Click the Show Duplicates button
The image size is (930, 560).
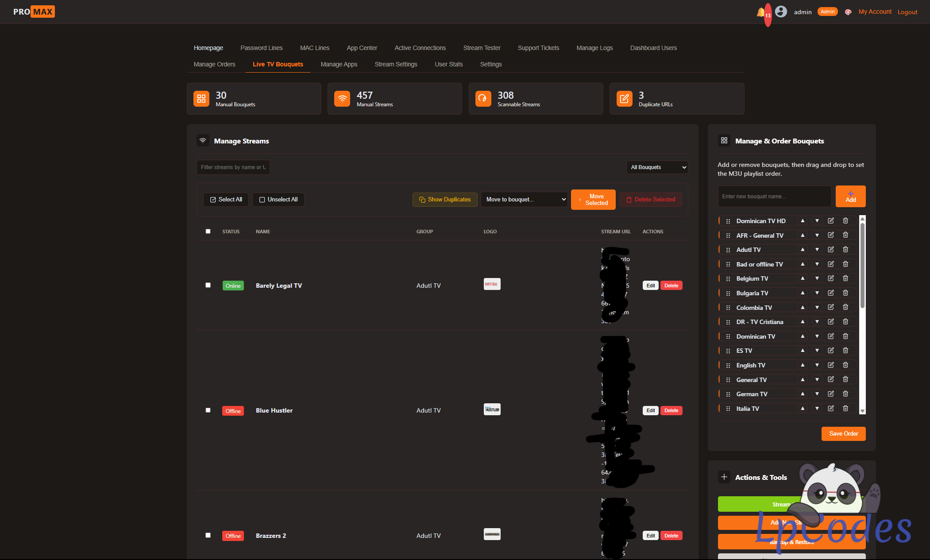(445, 200)
